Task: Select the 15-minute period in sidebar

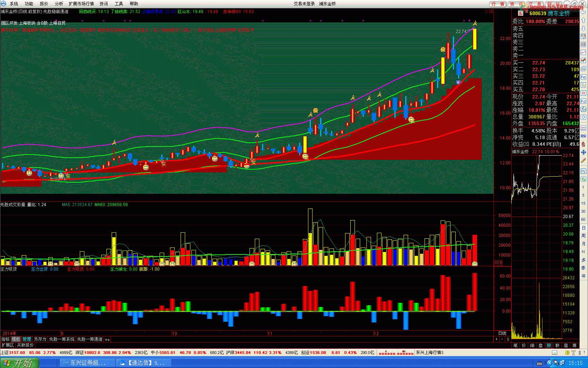Action: (583, 203)
